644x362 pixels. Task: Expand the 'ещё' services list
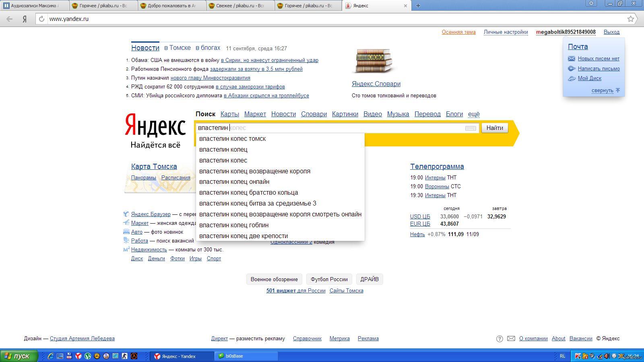(x=474, y=114)
